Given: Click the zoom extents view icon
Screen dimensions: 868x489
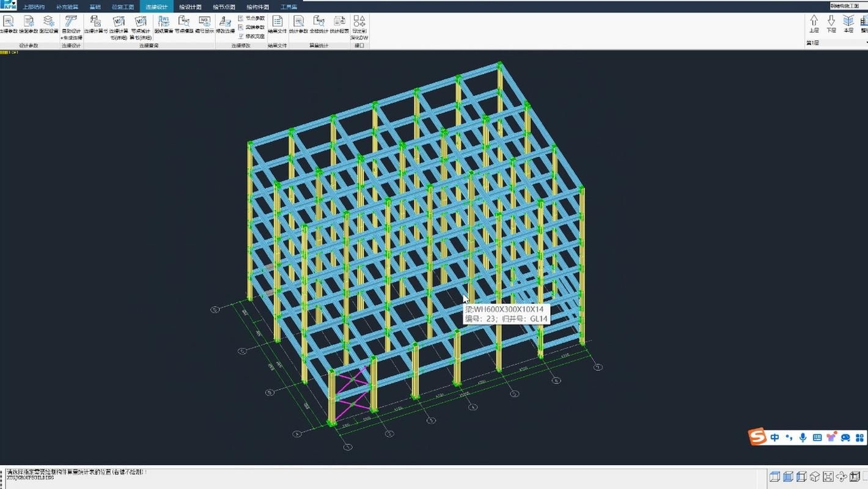Looking at the screenshot, I should click(828, 477).
